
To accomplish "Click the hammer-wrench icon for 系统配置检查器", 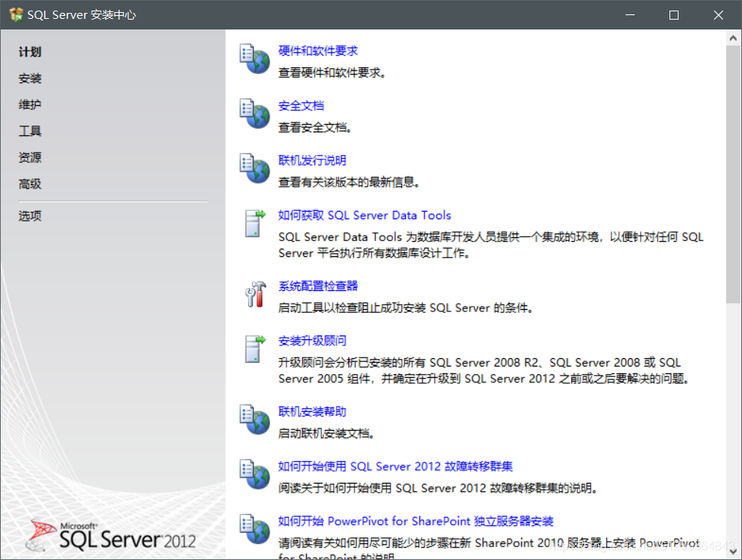I will [255, 294].
